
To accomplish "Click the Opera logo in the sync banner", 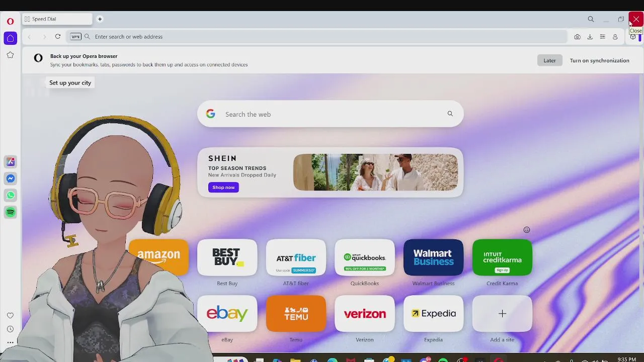I will 38,58.
